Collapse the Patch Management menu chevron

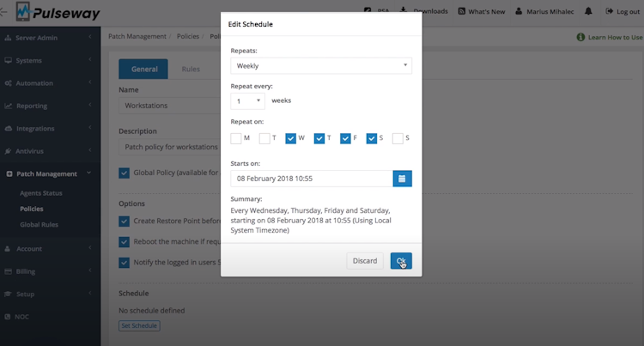89,173
